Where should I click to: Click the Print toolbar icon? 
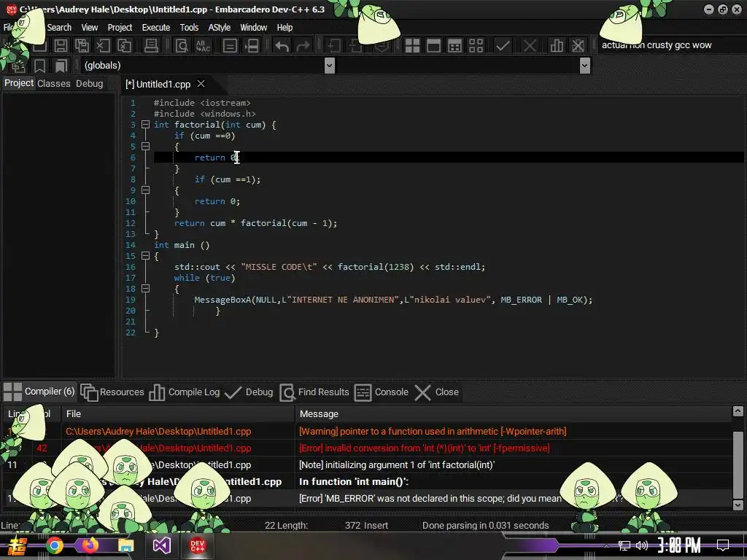point(151,46)
